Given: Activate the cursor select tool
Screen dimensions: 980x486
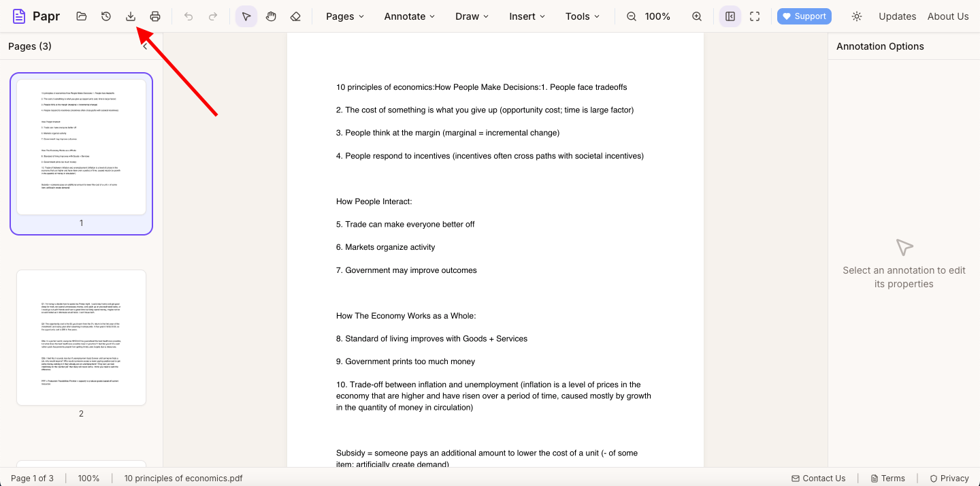Looking at the screenshot, I should [x=246, y=16].
